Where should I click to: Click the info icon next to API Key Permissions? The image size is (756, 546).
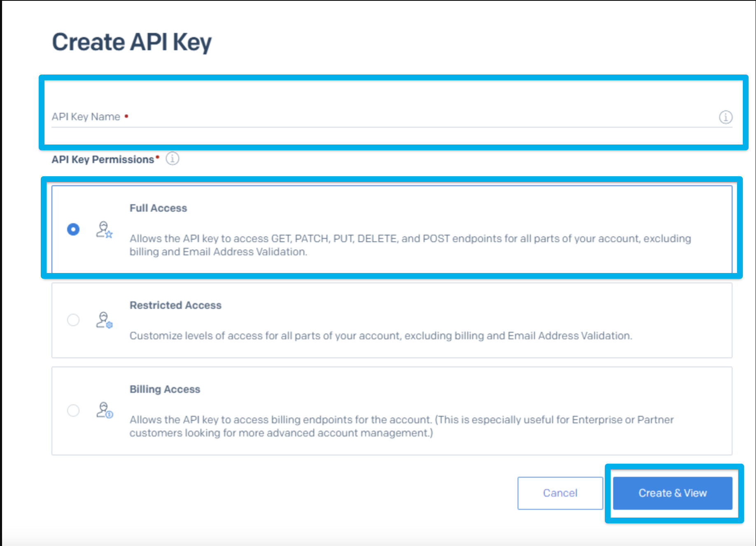[171, 159]
